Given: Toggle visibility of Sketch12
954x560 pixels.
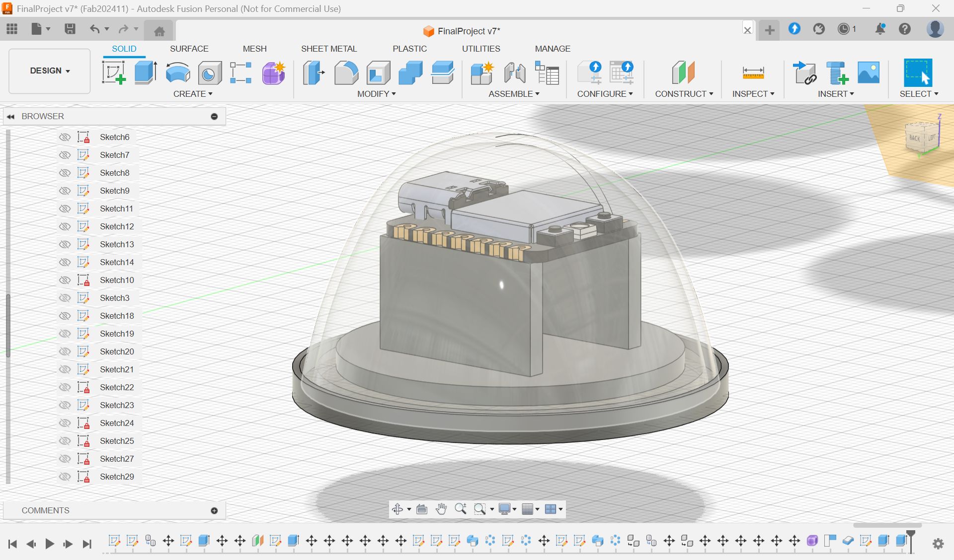Looking at the screenshot, I should coord(65,226).
